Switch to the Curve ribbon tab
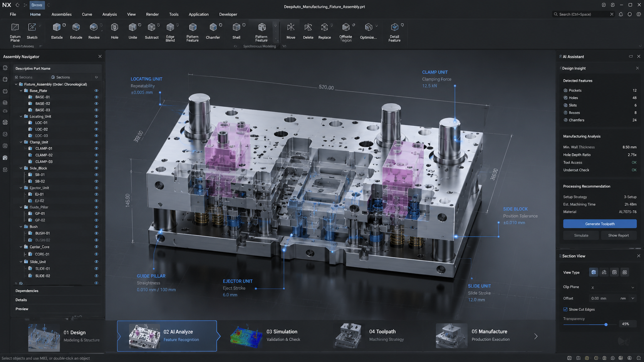This screenshot has height=362, width=644. (87, 14)
